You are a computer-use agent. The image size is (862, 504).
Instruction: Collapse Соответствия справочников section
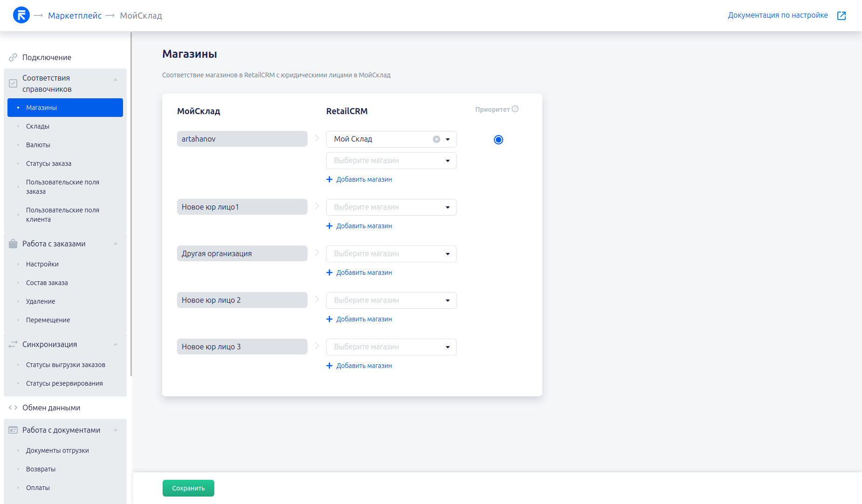116,80
